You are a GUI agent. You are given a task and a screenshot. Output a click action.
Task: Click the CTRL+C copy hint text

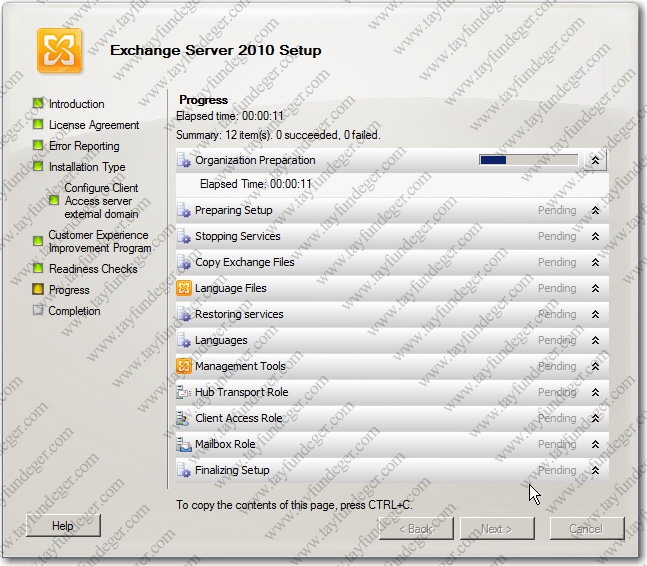tap(294, 505)
